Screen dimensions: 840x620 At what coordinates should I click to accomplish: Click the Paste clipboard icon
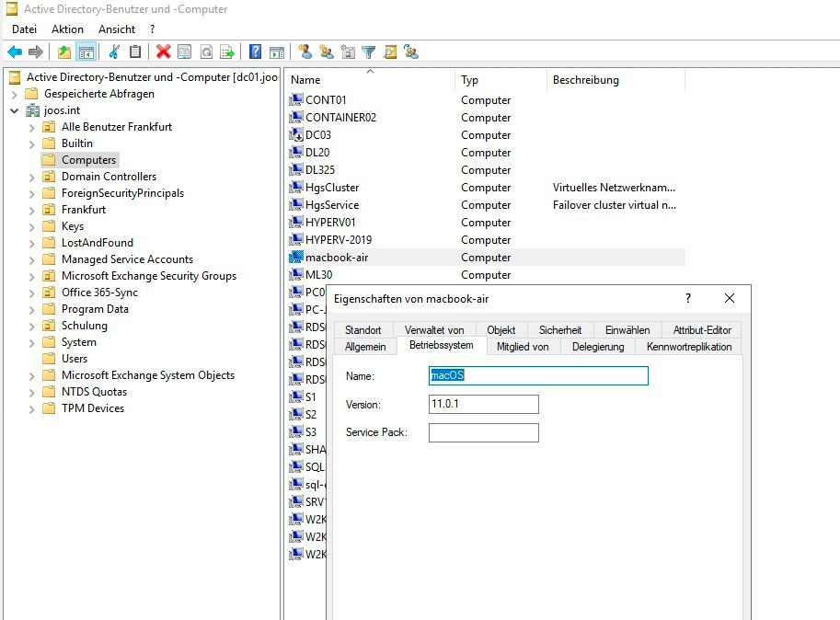pyautogui.click(x=135, y=52)
